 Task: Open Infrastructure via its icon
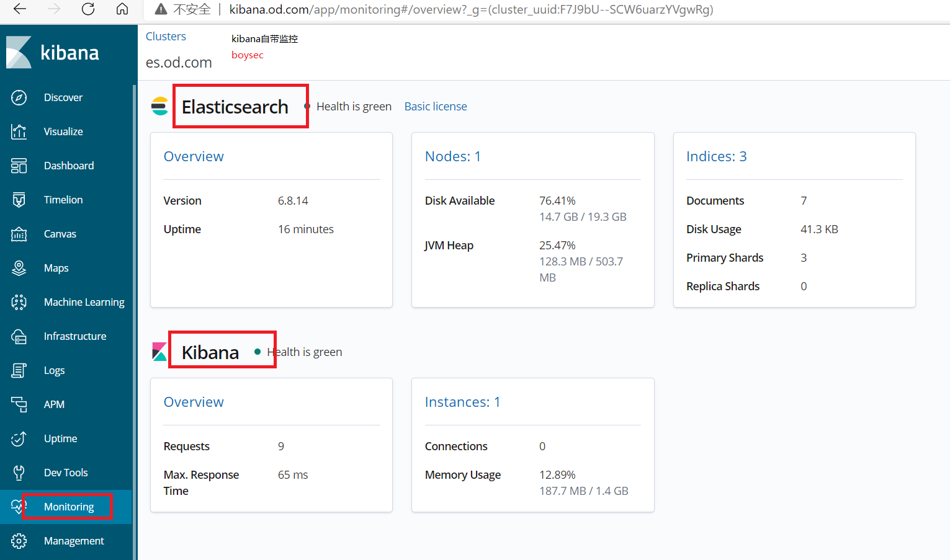pos(19,336)
